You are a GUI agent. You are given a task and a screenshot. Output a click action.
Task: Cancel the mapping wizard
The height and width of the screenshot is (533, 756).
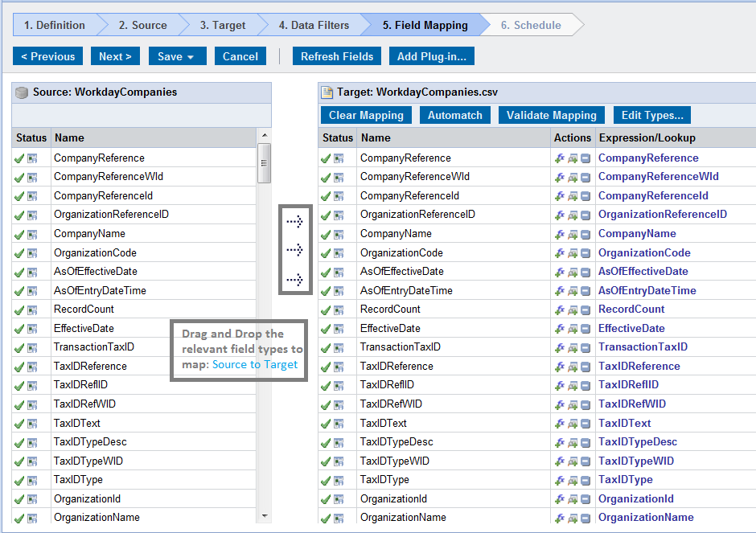click(x=240, y=56)
